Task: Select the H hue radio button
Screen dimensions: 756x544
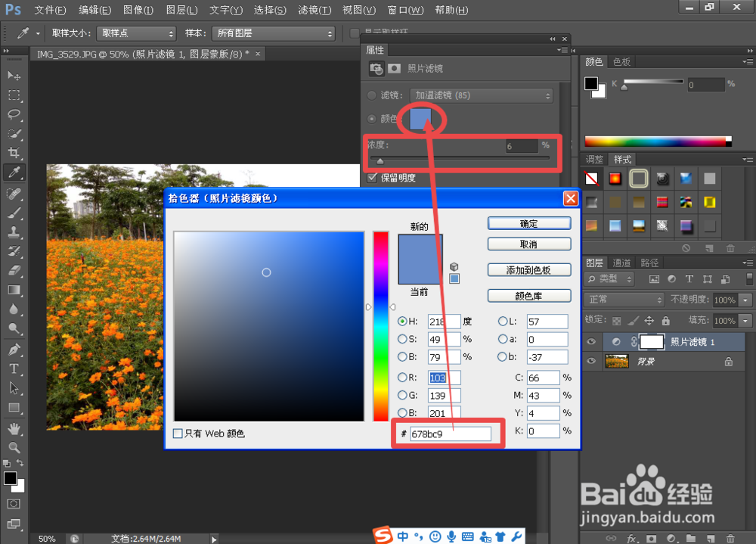Action: pyautogui.click(x=402, y=322)
